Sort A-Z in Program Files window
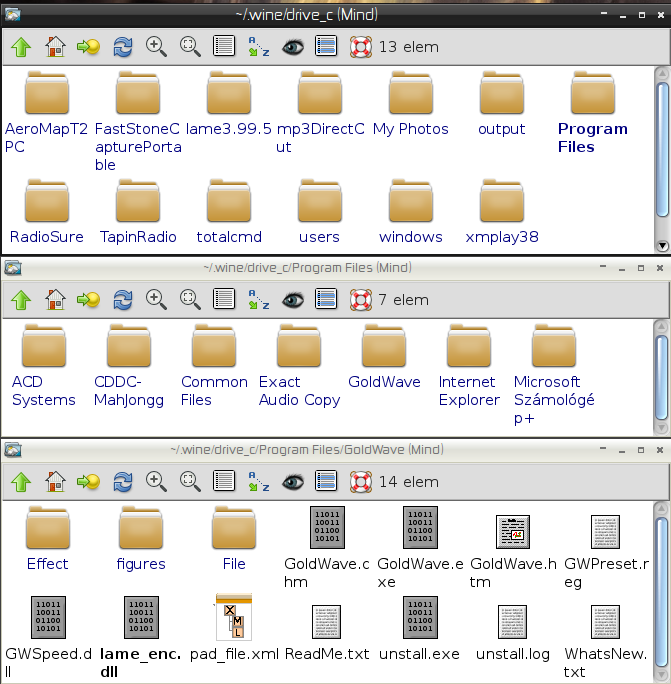The image size is (671, 684). click(x=258, y=300)
